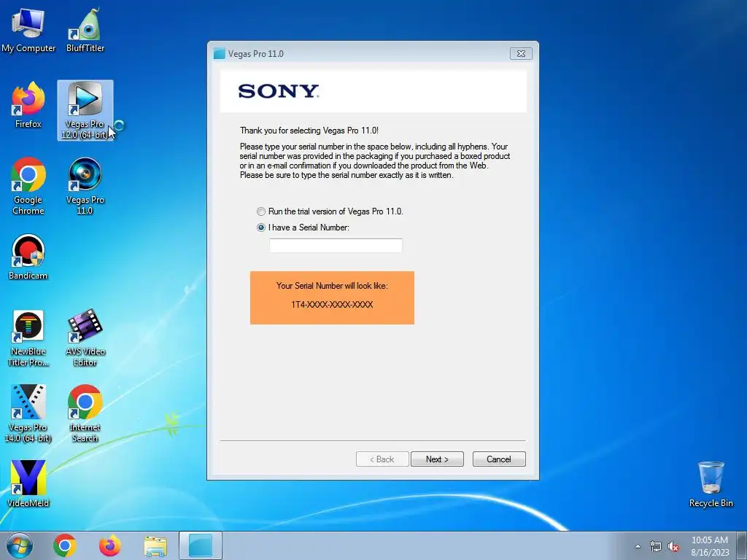Show hidden system tray icons
This screenshot has width=747, height=560.
coord(638,546)
